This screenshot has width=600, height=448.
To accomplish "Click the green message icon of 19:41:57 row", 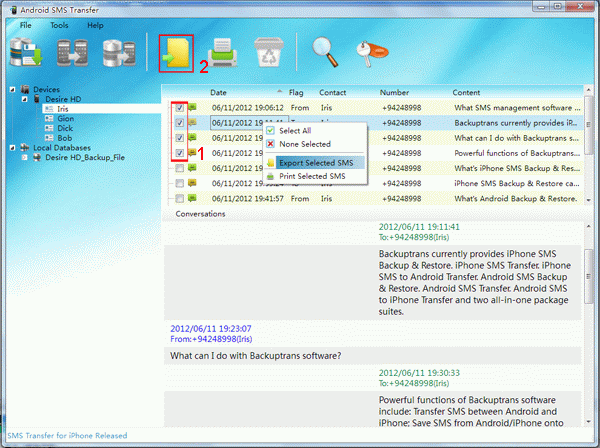I will (x=192, y=198).
